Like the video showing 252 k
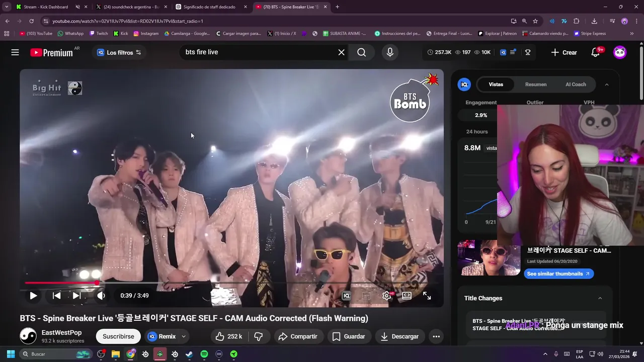 point(229,336)
